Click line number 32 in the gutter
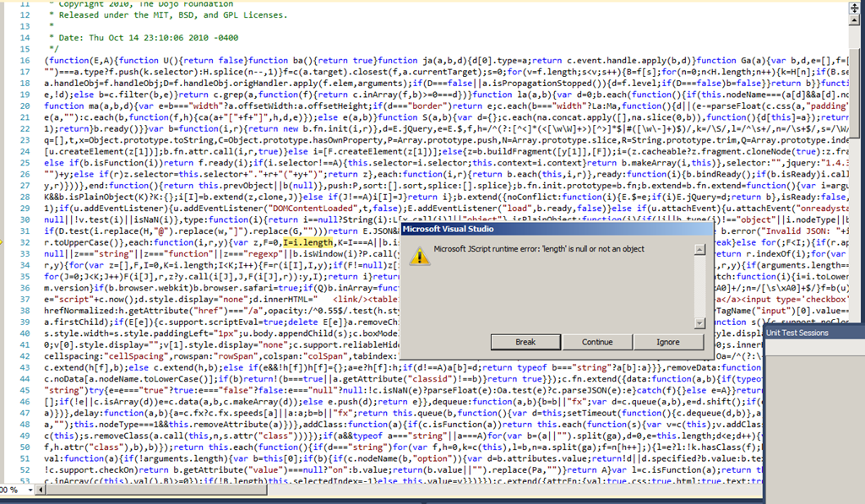This screenshot has width=865, height=504. [24, 242]
